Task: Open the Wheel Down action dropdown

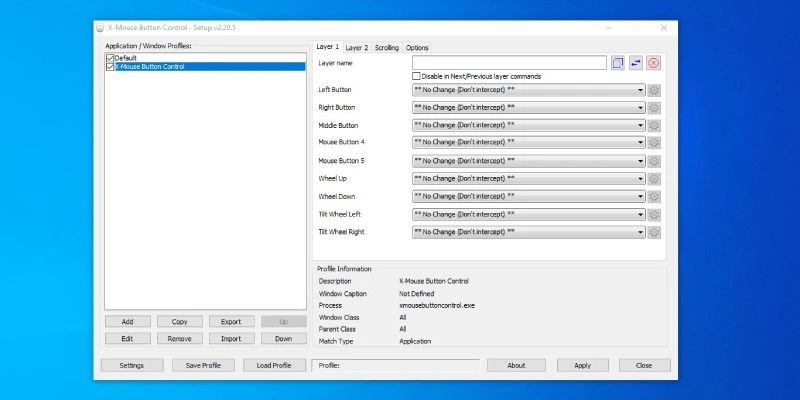Action: (x=528, y=197)
